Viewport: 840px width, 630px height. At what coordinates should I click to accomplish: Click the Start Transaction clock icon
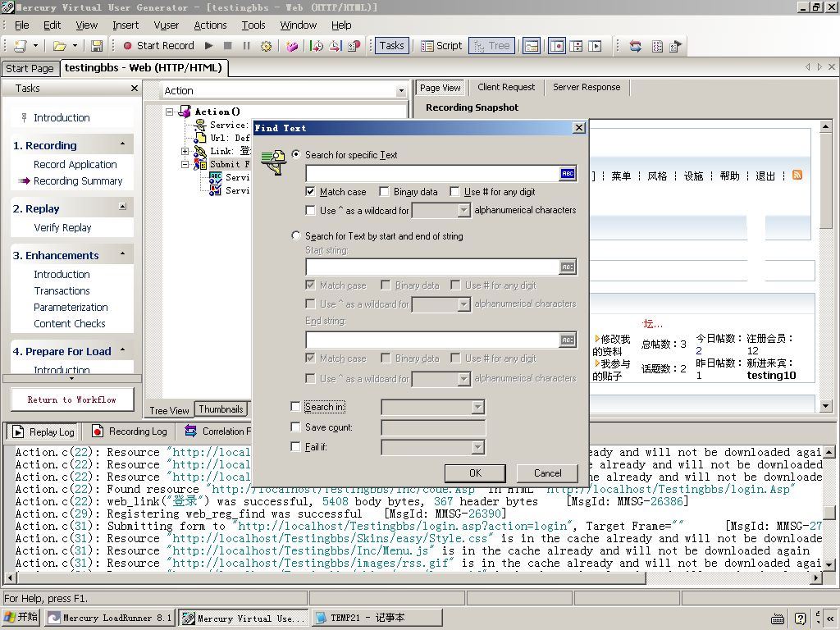(x=317, y=46)
